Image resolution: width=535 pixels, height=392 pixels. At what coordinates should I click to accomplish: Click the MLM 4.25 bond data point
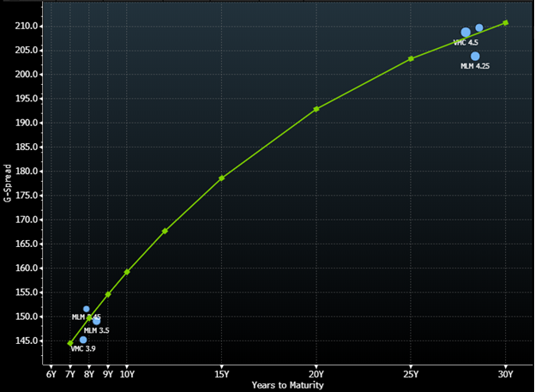[475, 57]
